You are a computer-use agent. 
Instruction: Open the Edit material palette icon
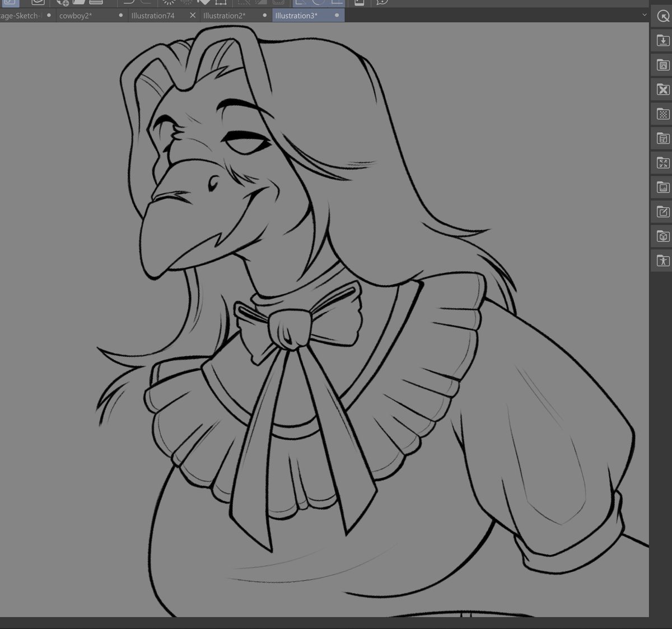tap(663, 212)
